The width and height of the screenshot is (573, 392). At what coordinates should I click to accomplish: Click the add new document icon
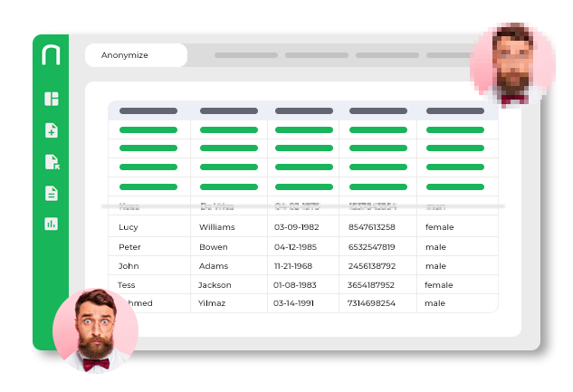pyautogui.click(x=52, y=130)
